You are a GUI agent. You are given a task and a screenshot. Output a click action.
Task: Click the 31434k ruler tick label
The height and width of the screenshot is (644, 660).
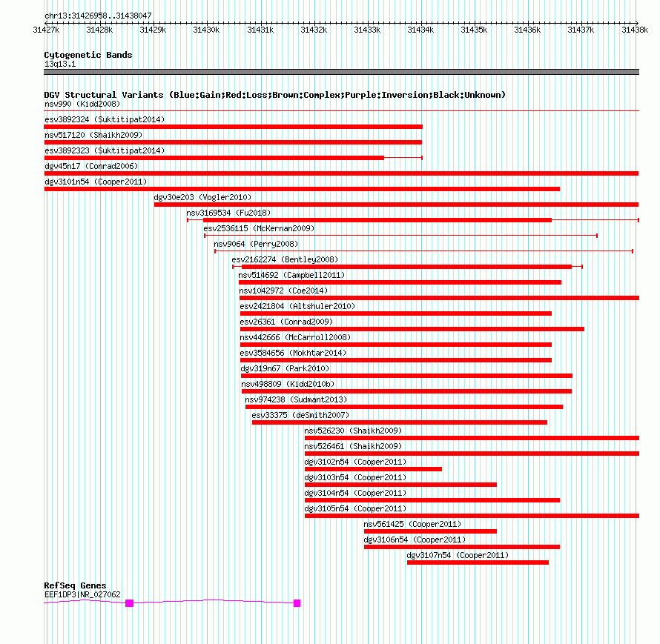[420, 30]
